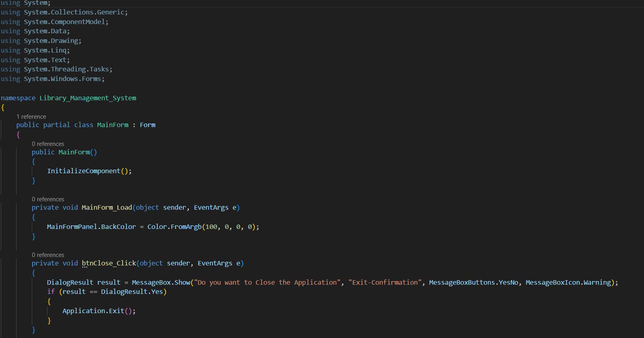Click the btnClose_Click method name
Screen dimensions: 644x338
click(x=109, y=263)
